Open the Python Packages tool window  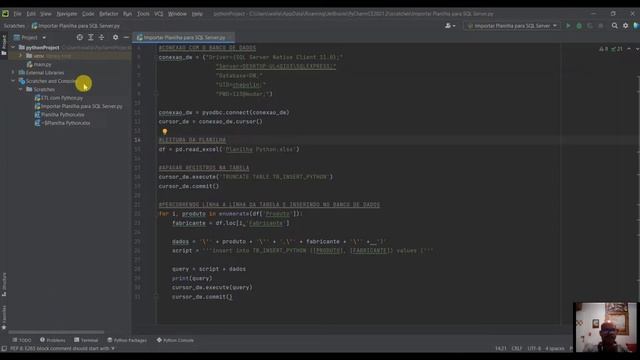point(127,340)
